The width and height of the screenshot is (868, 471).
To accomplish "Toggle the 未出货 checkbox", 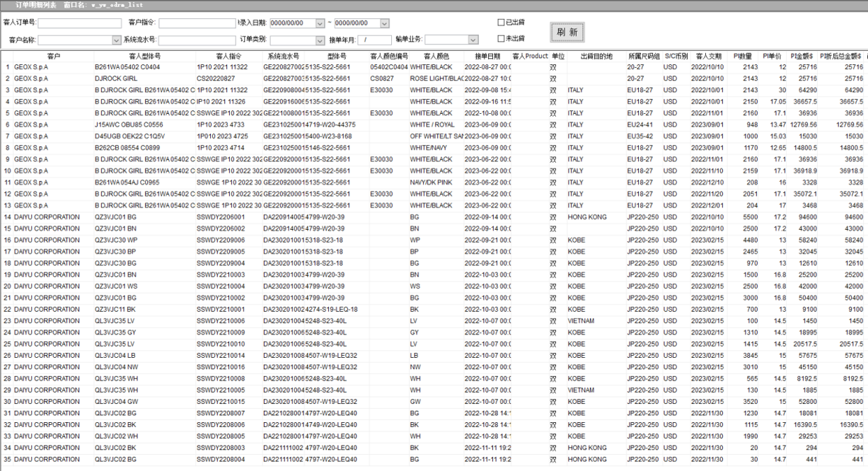I will coord(502,39).
